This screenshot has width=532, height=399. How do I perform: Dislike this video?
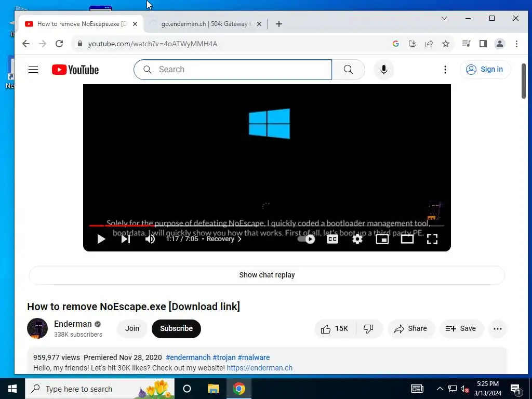click(x=369, y=328)
